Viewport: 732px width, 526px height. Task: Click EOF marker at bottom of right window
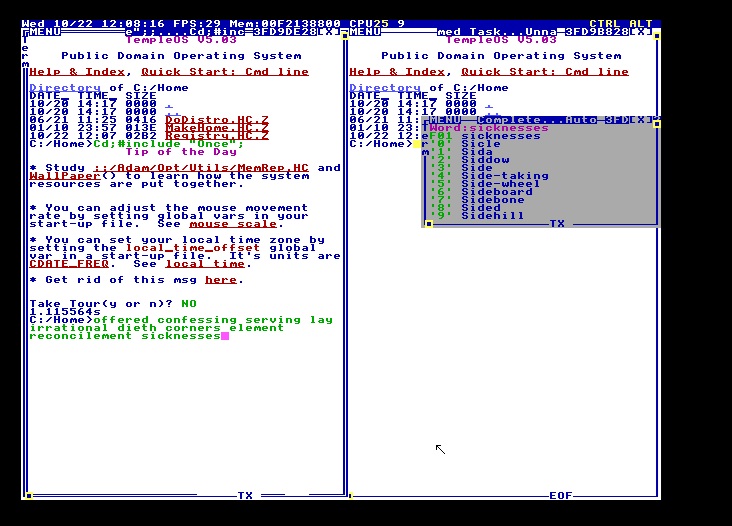coord(561,496)
